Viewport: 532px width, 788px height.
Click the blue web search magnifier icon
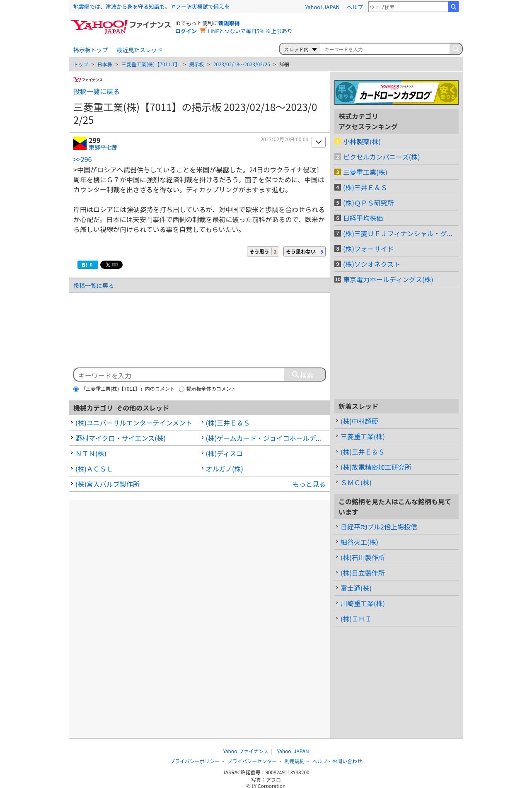pos(453,7)
